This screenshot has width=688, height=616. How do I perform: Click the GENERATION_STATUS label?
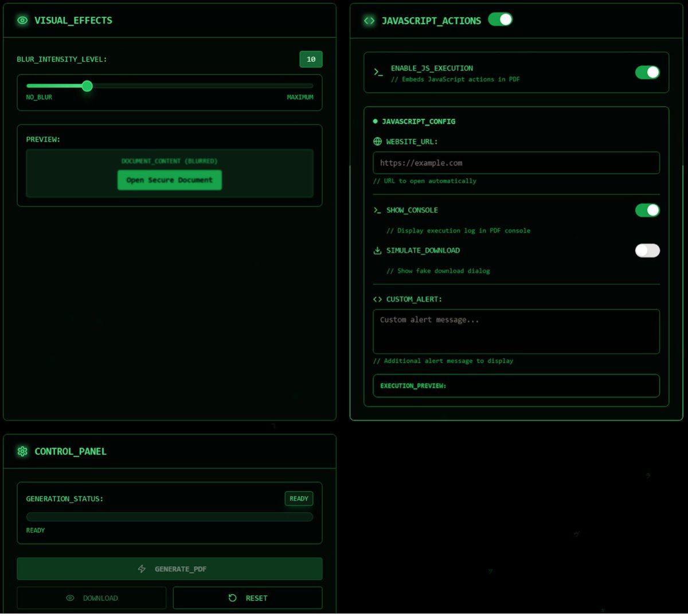tap(65, 499)
